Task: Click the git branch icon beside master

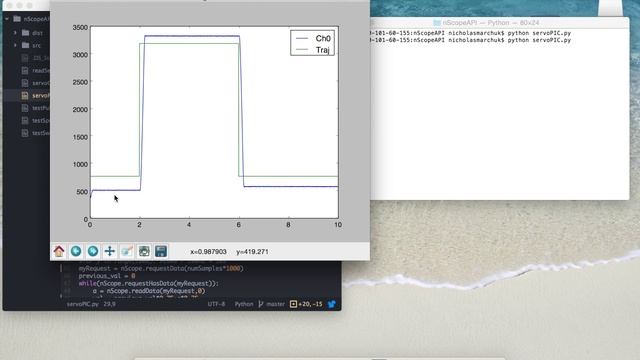Action: click(261, 304)
